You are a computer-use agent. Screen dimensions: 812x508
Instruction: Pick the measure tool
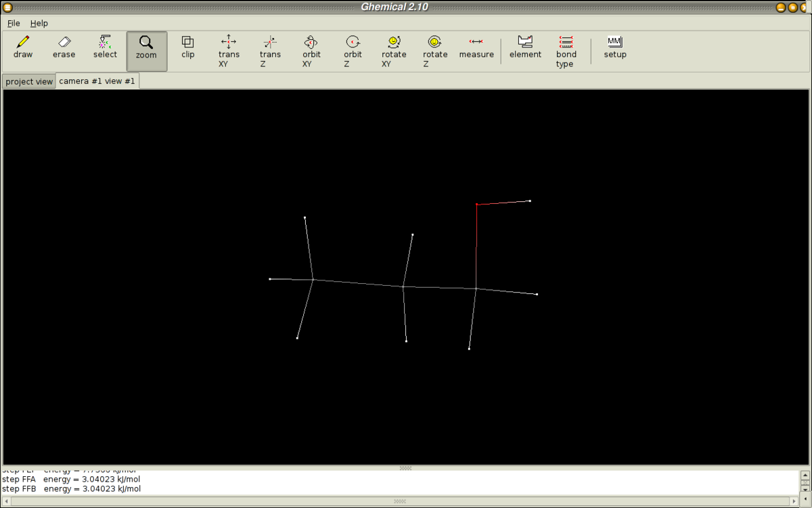[x=476, y=47]
